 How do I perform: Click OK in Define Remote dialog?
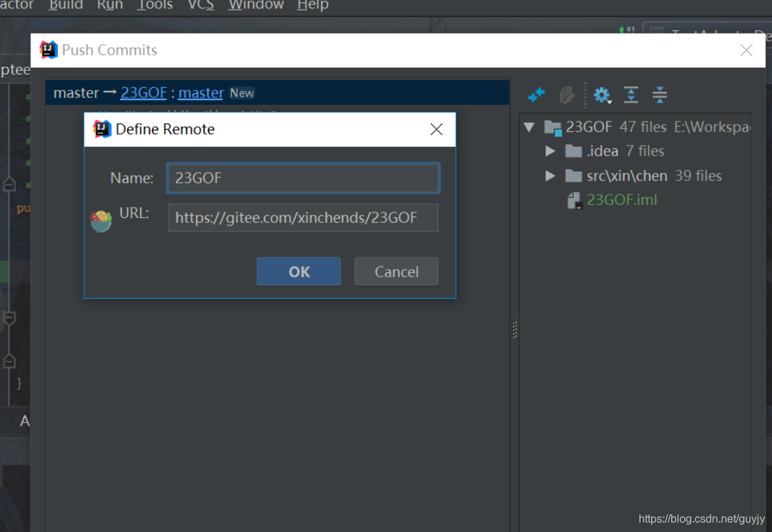298,271
